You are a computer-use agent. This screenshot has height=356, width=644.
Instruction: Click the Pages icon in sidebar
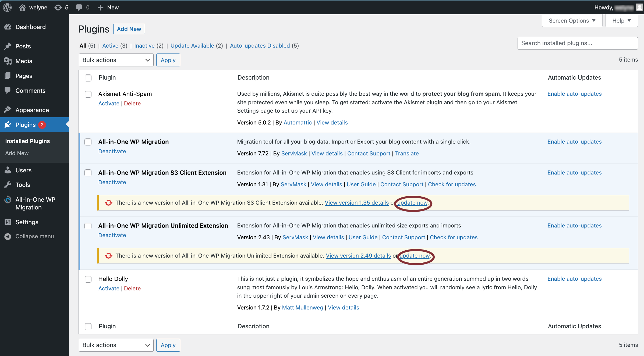(x=8, y=76)
